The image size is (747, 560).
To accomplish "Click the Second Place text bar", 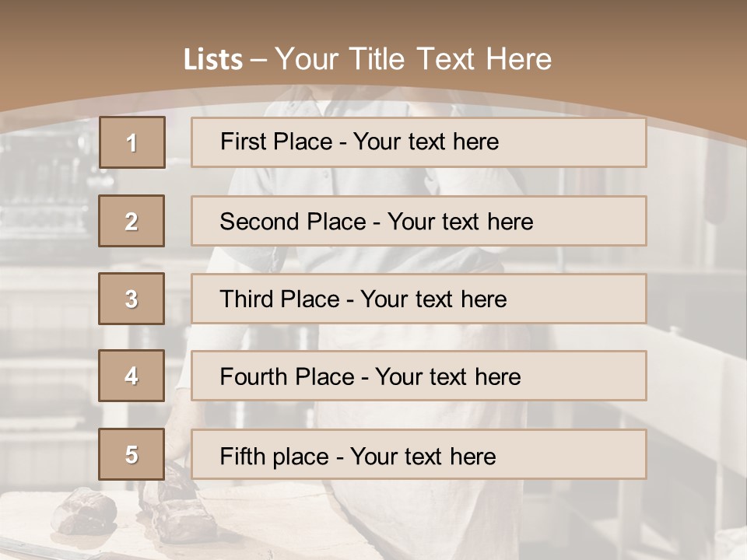I will point(419,221).
